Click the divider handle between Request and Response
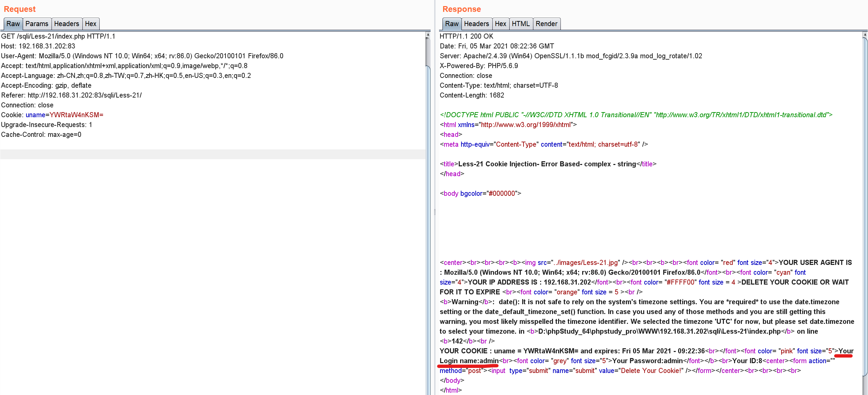868x395 pixels. point(435,212)
